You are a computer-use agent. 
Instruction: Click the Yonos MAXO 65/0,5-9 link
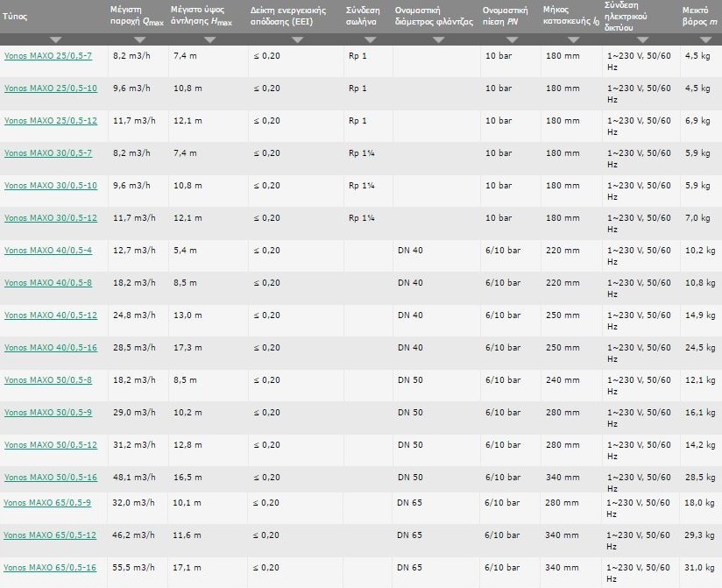tap(48, 502)
